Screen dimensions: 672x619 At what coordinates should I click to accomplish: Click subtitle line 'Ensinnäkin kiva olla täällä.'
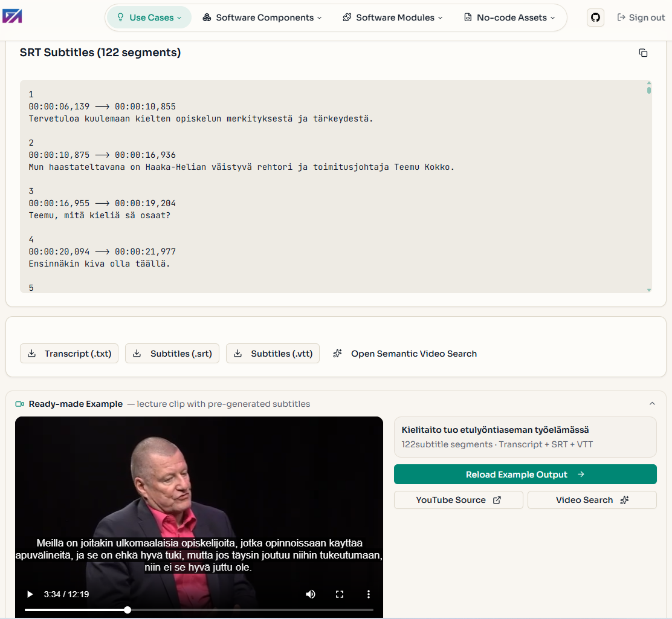coord(100,264)
